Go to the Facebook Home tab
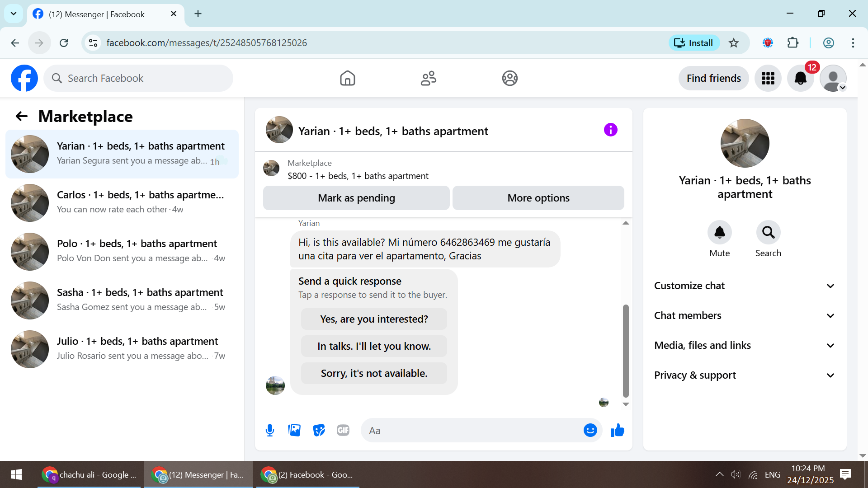868x488 pixels. click(347, 78)
